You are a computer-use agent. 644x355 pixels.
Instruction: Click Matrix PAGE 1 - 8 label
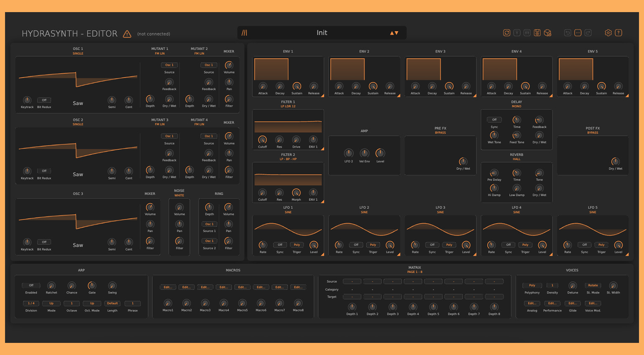(415, 272)
